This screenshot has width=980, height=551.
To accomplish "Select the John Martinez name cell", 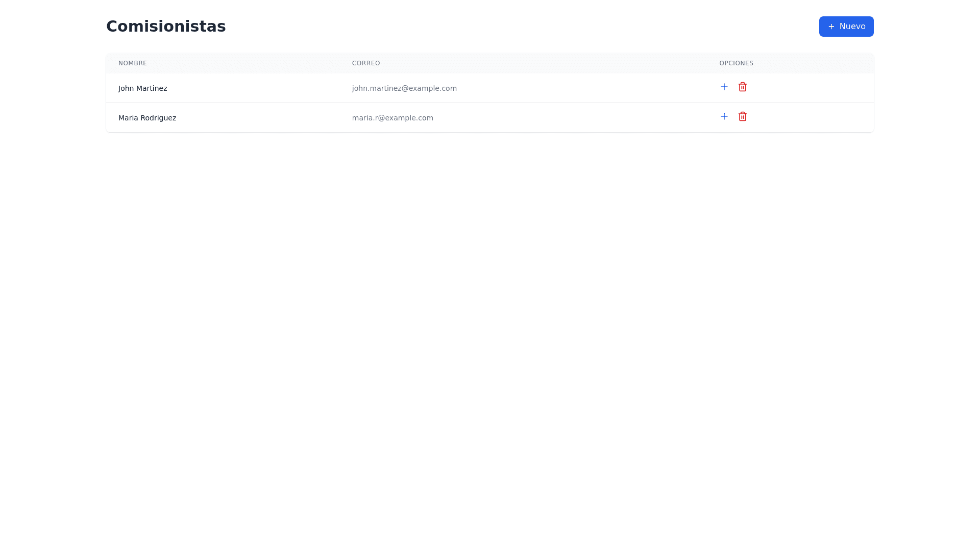I will (143, 88).
